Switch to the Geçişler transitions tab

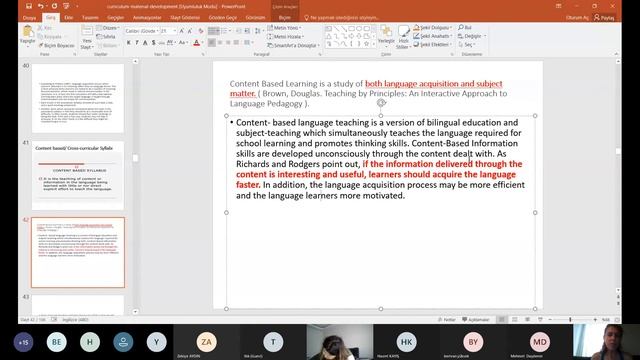115,18
